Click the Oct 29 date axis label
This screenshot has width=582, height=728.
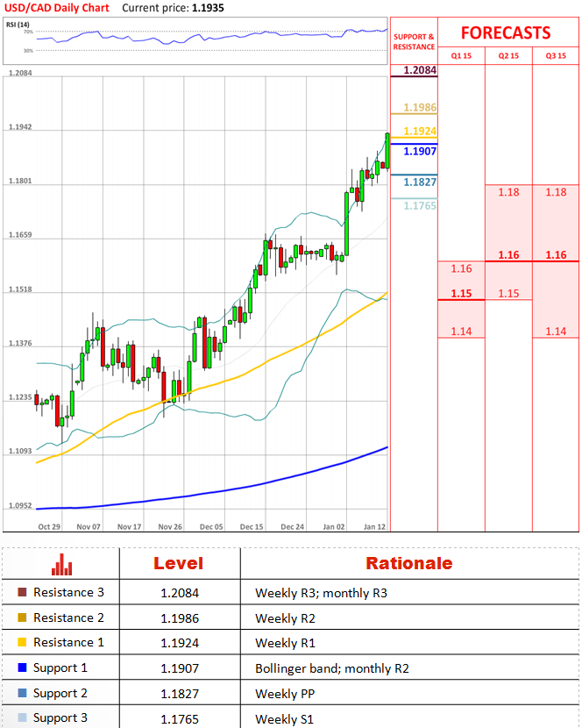49,526
